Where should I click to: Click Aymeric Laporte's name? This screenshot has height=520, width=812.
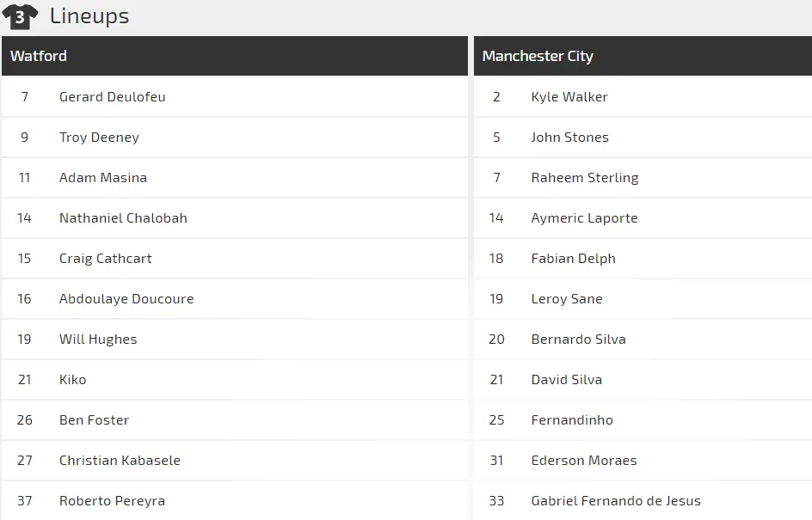click(x=585, y=217)
